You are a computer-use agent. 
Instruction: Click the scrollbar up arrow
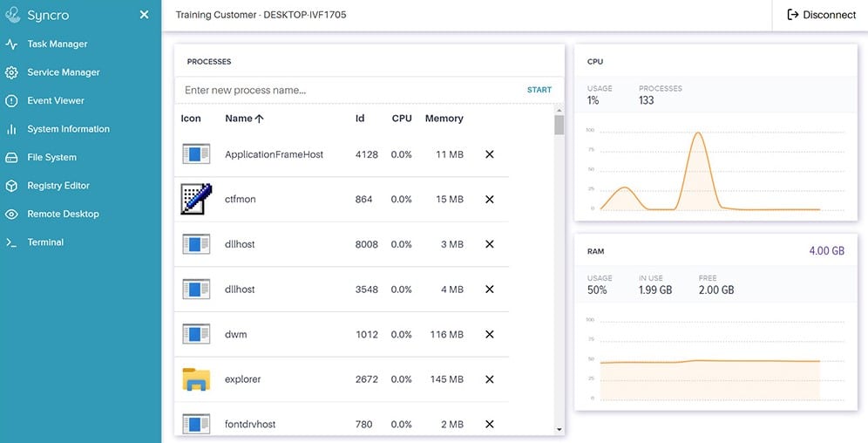pyautogui.click(x=559, y=110)
